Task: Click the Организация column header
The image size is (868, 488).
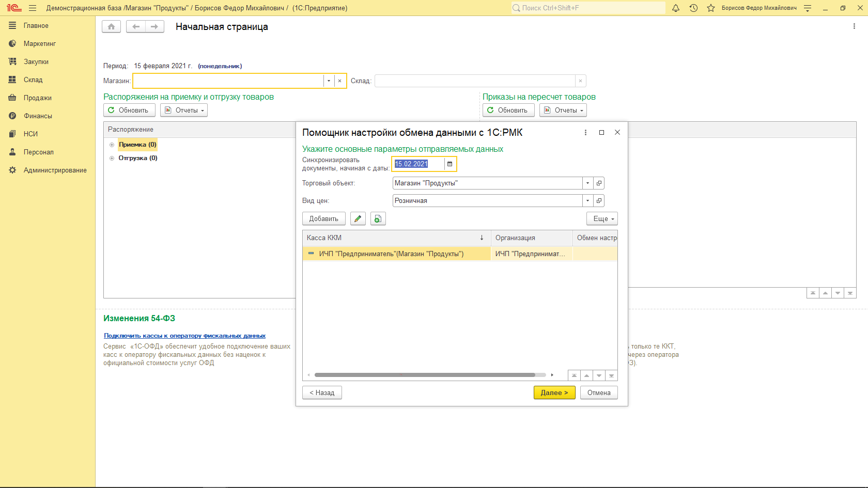Action: tap(532, 238)
